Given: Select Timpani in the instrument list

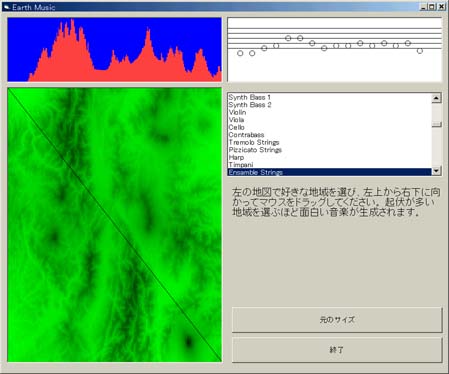Looking at the screenshot, I should pos(329,165).
